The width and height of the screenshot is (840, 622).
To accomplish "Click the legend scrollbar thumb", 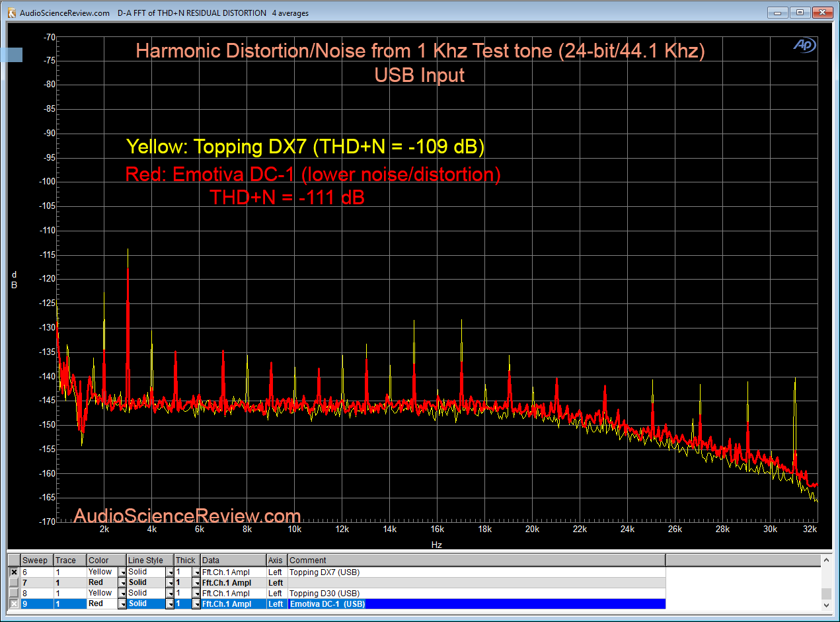I will coord(826,594).
